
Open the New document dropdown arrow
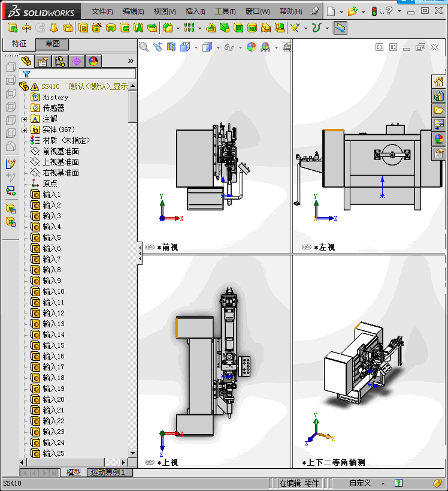tap(341, 12)
